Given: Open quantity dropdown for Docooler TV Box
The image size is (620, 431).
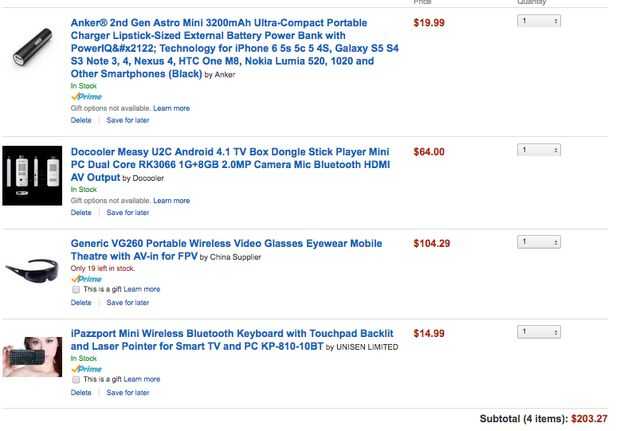Looking at the screenshot, I should click(539, 150).
